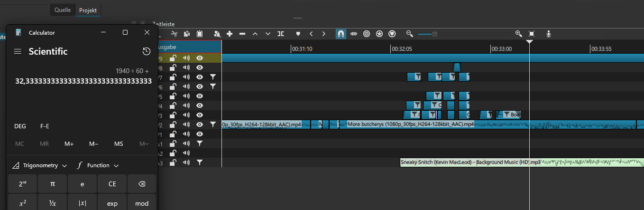Viewport: 644px width, 210px height.
Task: Hide the More butcherys video track via eye
Action: coord(200,124)
